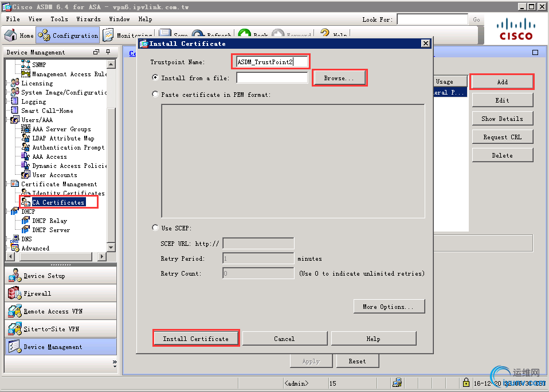
Task: Click the DNS icon in tree
Action: [x=15, y=239]
